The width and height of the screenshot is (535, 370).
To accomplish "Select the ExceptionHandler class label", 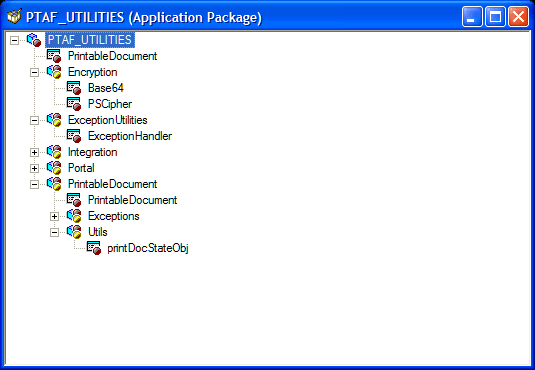I will pyautogui.click(x=130, y=136).
